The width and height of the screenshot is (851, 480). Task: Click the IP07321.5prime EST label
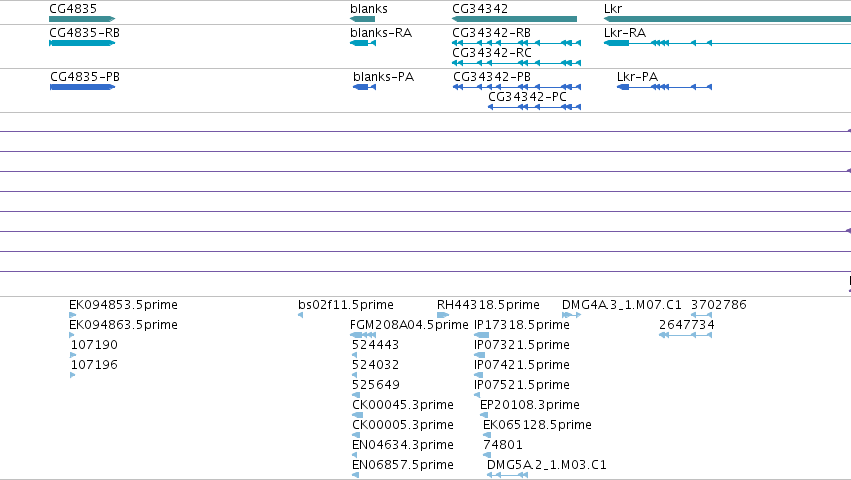(x=522, y=345)
